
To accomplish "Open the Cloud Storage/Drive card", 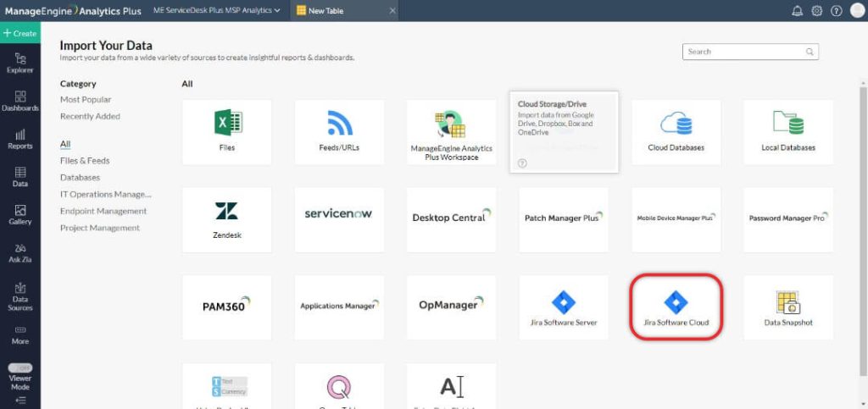I will click(x=564, y=132).
